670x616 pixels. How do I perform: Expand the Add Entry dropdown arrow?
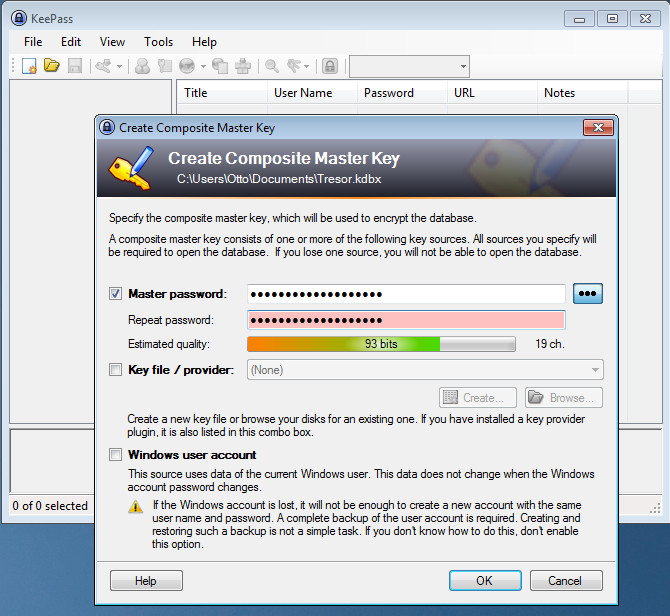[x=119, y=66]
